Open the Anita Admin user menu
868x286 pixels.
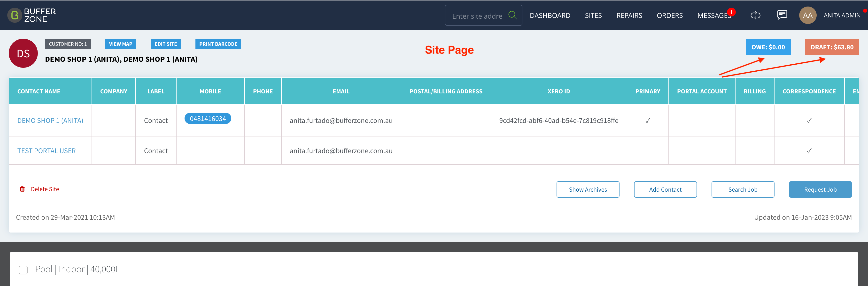pos(842,15)
